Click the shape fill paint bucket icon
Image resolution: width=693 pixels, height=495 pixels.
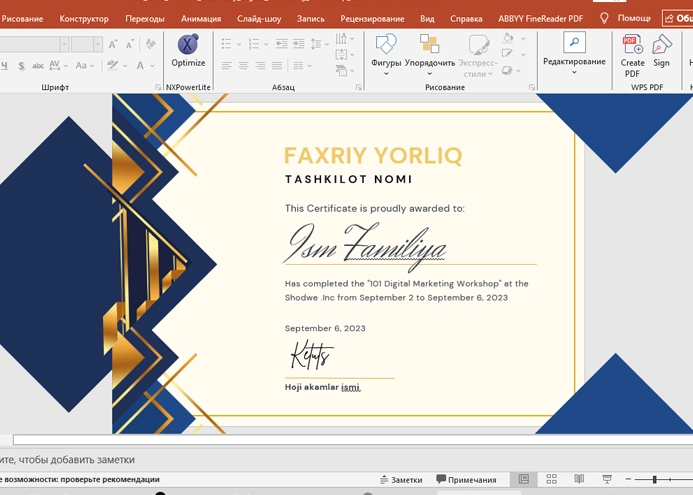508,38
